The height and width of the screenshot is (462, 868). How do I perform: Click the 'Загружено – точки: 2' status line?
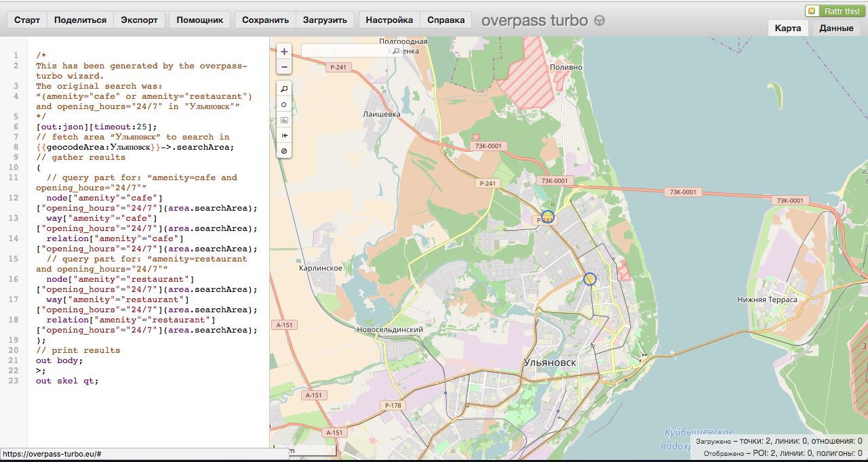coord(778,441)
